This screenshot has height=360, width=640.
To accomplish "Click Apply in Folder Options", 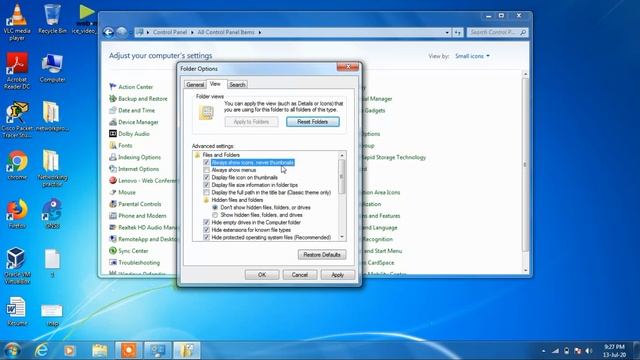I will point(338,275).
